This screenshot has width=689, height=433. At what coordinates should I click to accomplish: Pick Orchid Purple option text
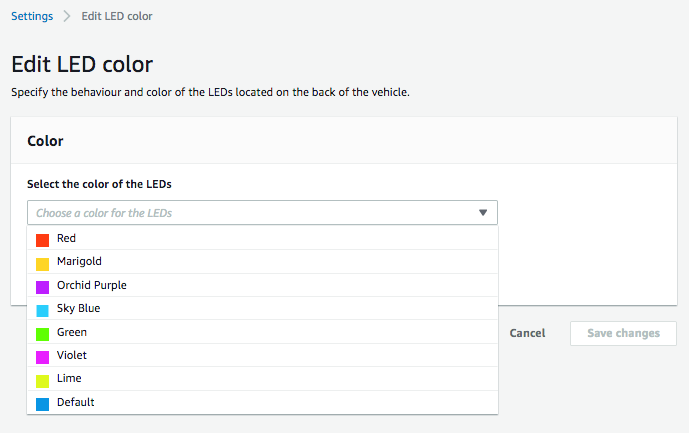(x=92, y=286)
